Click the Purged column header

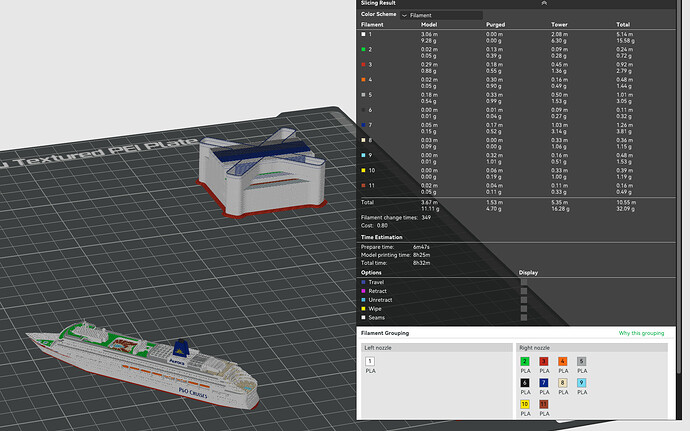point(495,25)
